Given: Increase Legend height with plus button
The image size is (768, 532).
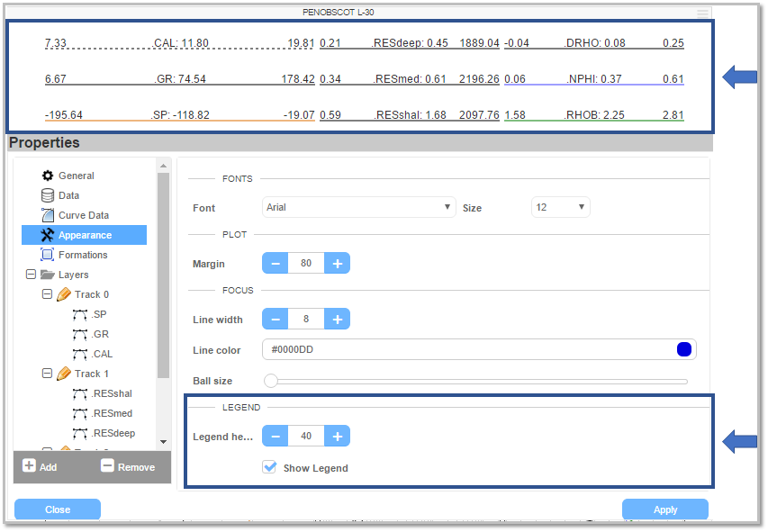Looking at the screenshot, I should pyautogui.click(x=338, y=436).
